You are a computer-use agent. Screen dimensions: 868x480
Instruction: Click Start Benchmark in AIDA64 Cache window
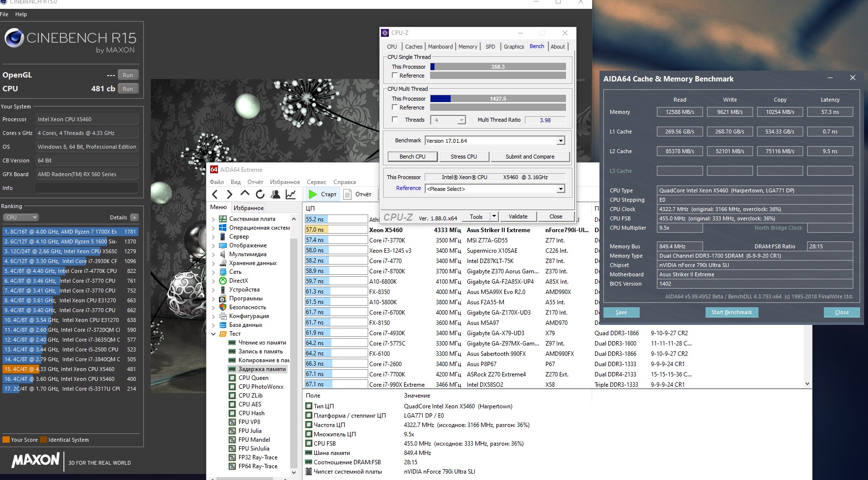pos(732,312)
